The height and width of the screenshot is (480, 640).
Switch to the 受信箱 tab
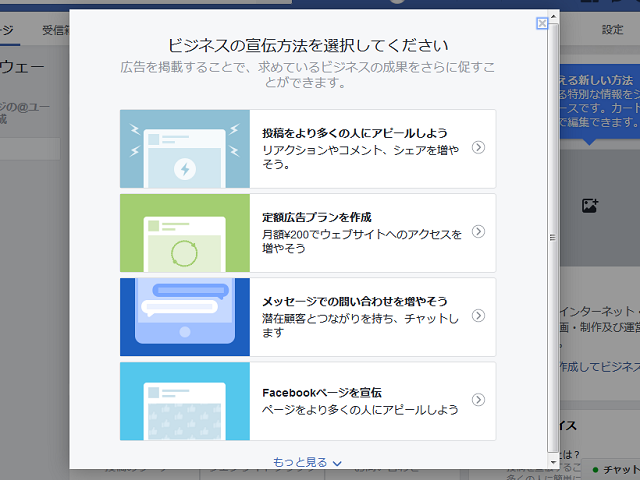[x=55, y=30]
